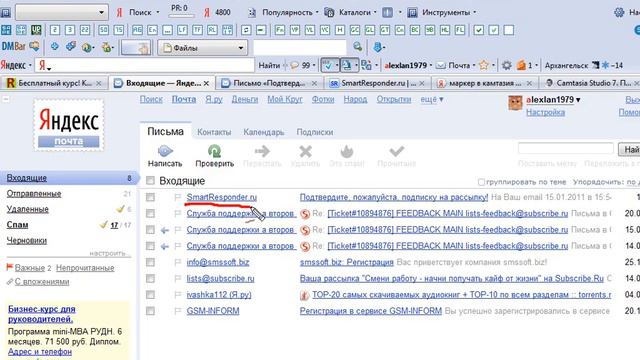The image size is (640, 360).
Task: Tick the select-all Входящие checkbox
Action: [x=151, y=180]
